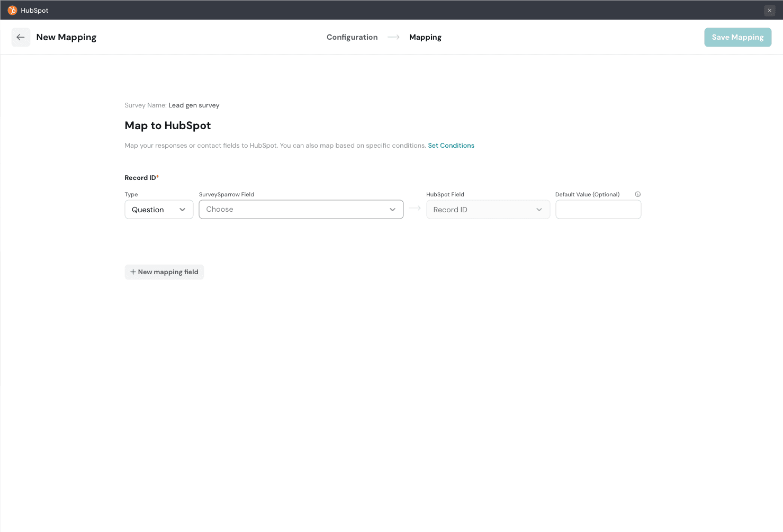Open the Set Conditions link
This screenshot has height=532, width=783.
451,146
